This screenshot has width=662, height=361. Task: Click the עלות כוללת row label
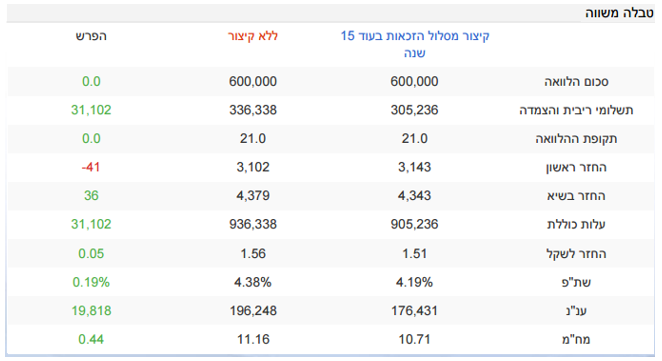[x=576, y=224]
